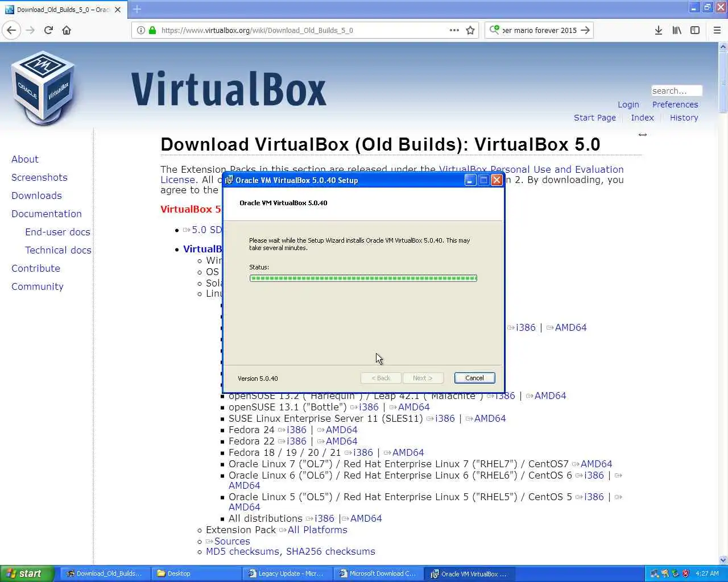Open the downloads arrow toolbar icon
The width and height of the screenshot is (728, 582).
pyautogui.click(x=659, y=30)
